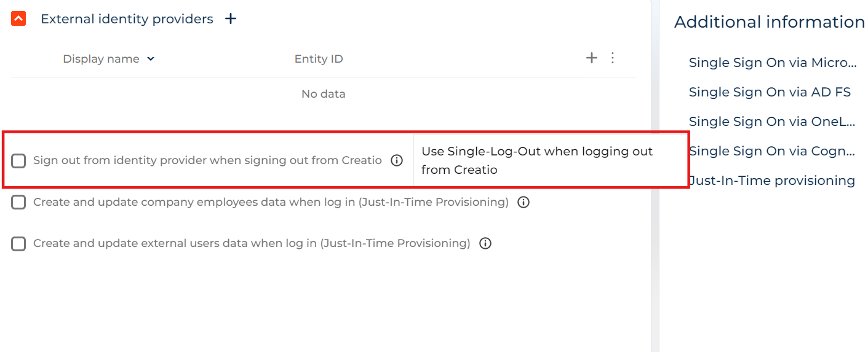The image size is (868, 352).
Task: Toggle Just-In-Time provisioning for external users
Action: (18, 244)
